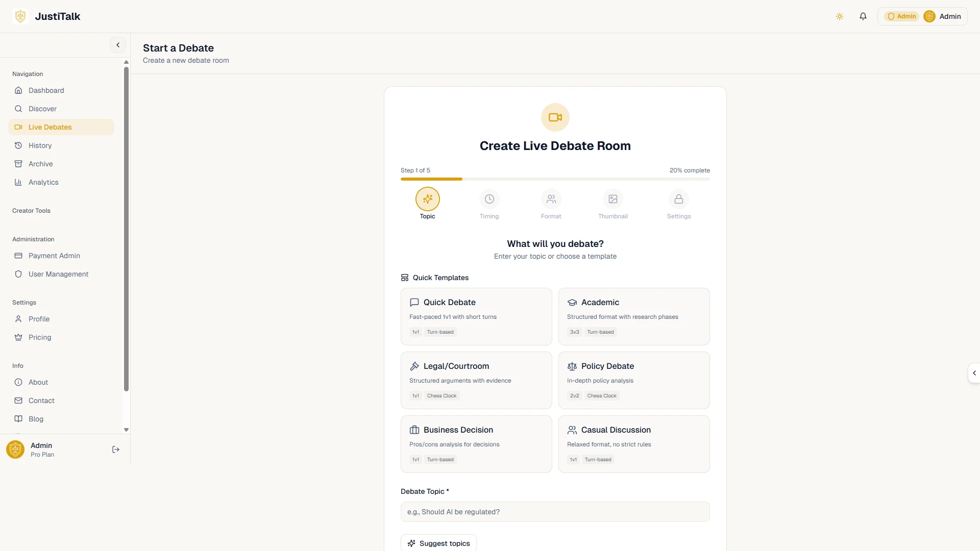
Task: Click the Chess Clock tag on Policy Debate
Action: (x=602, y=396)
